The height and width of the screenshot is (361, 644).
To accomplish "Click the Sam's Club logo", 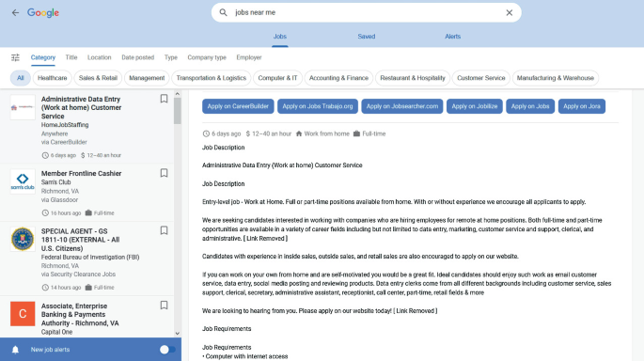I will [23, 181].
